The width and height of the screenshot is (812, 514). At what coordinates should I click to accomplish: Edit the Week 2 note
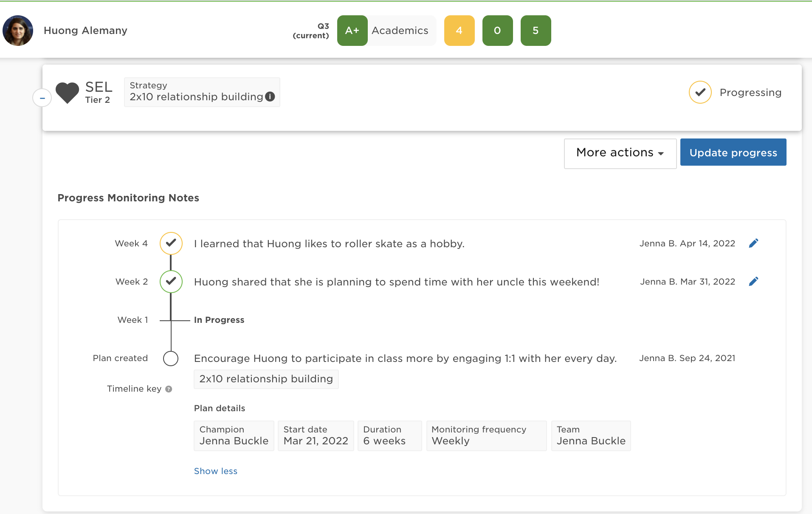(x=753, y=282)
